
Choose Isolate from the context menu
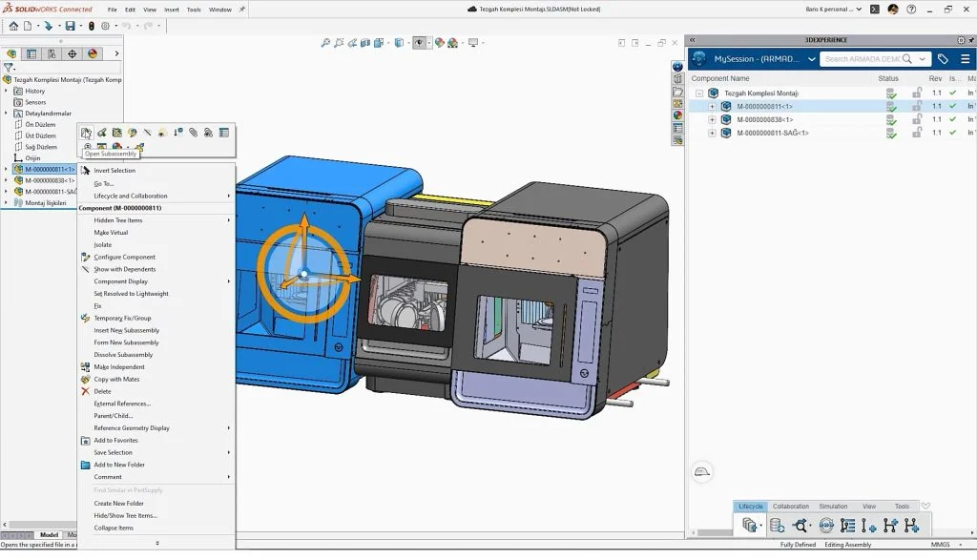(102, 245)
